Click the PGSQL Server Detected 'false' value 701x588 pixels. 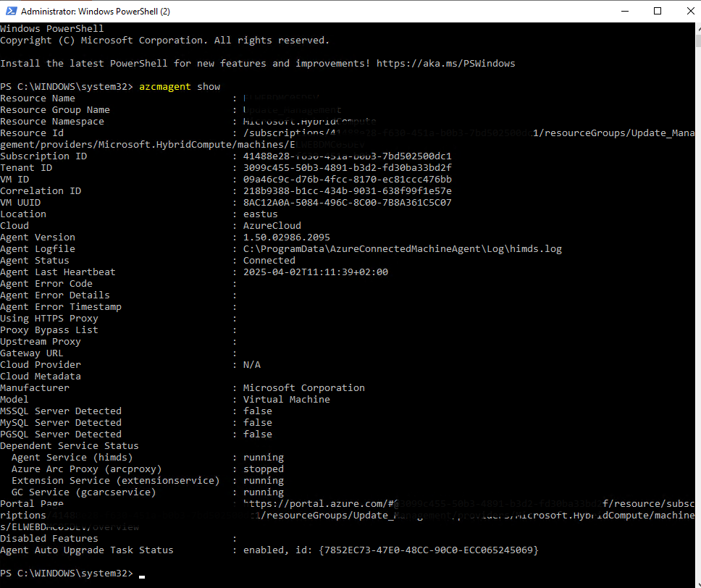click(258, 434)
